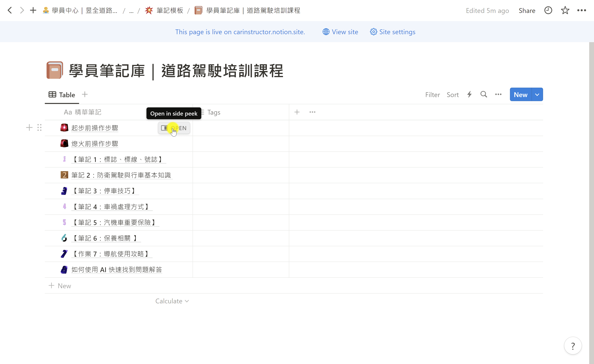Click the Sort icon in toolbar
The image size is (594, 364).
[452, 94]
